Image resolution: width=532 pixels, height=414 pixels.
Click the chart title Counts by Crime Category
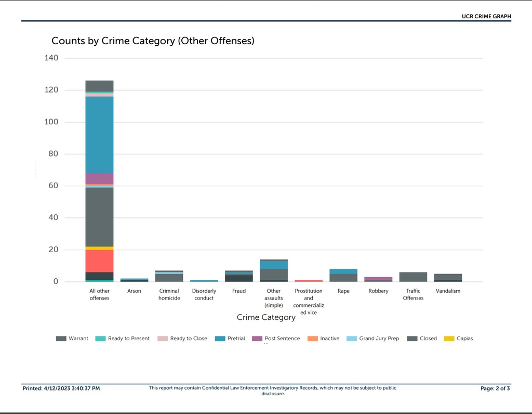(x=153, y=41)
